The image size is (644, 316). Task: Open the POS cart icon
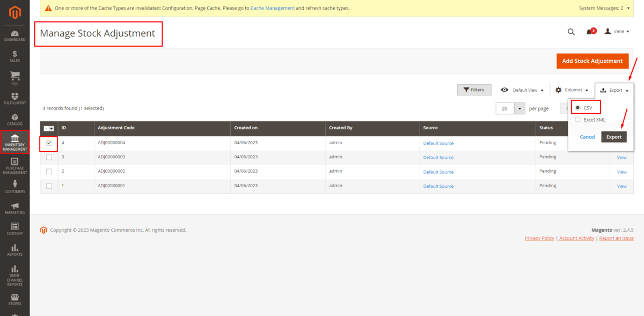point(14,76)
